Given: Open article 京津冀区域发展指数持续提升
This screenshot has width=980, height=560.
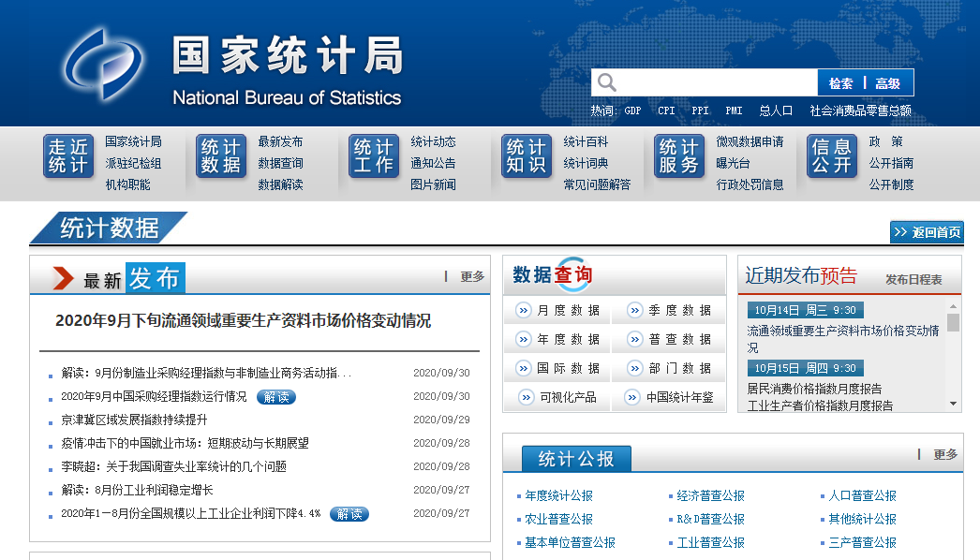Looking at the screenshot, I should [134, 420].
